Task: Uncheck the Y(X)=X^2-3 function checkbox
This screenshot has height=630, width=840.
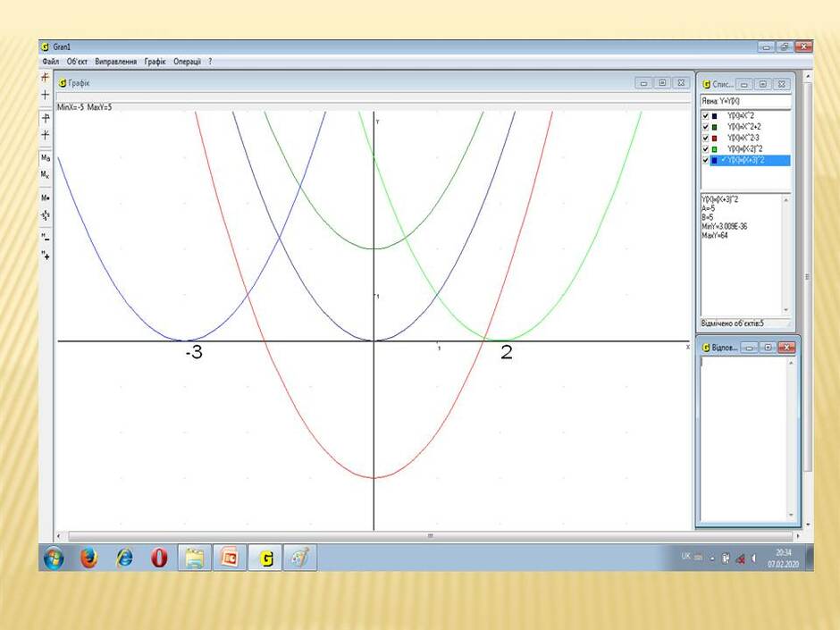Action: tap(706, 139)
